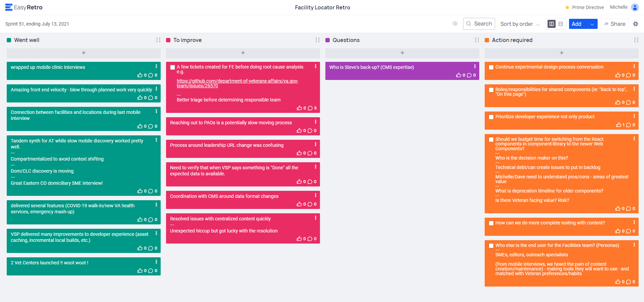
Task: Open options menu on Steve's back-up card
Action: (475, 67)
